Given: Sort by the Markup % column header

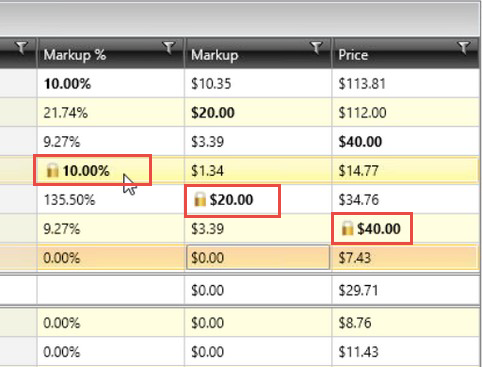Looking at the screenshot, I should pyautogui.click(x=75, y=55).
